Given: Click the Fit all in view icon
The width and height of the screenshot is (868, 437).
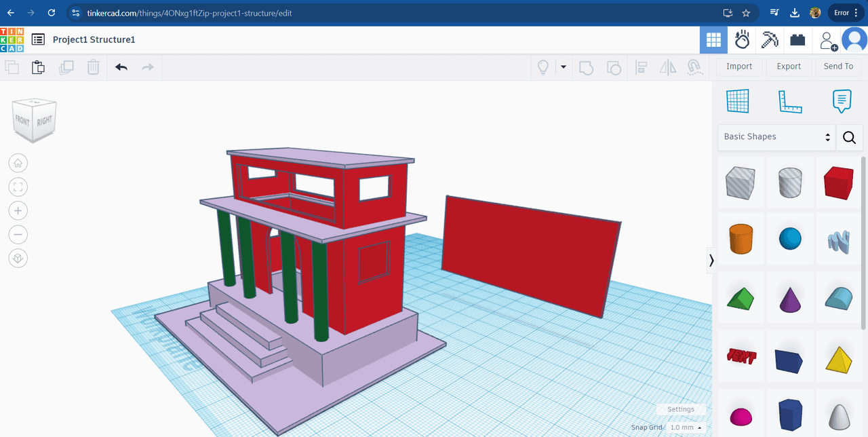Looking at the screenshot, I should click(x=18, y=187).
